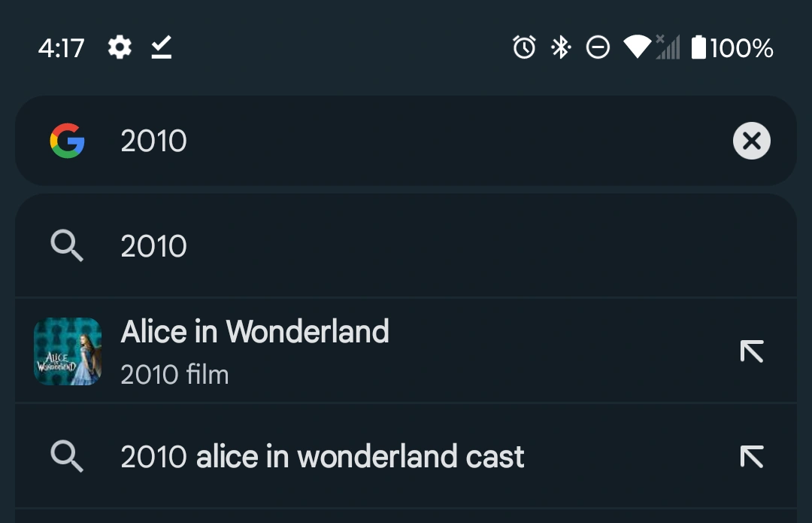The height and width of the screenshot is (523, 812).
Task: Tap magnifier icon beside the cast suggestion
Action: (x=67, y=457)
